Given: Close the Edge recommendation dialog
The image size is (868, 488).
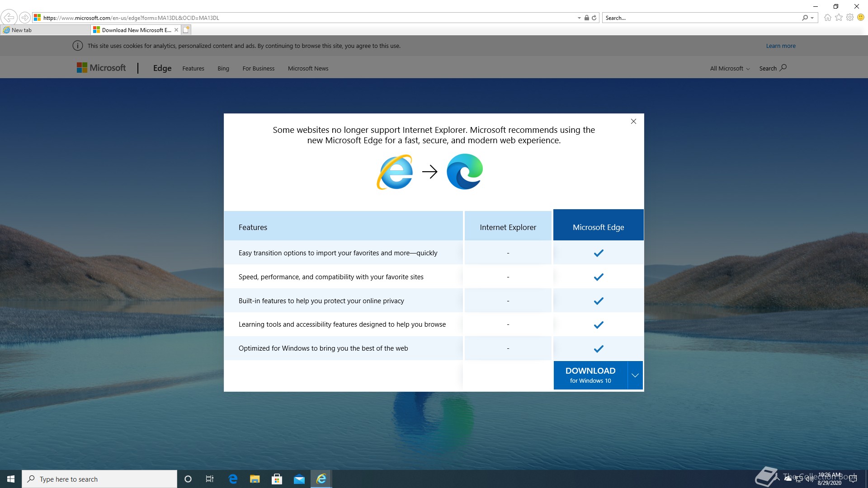Looking at the screenshot, I should pyautogui.click(x=633, y=122).
